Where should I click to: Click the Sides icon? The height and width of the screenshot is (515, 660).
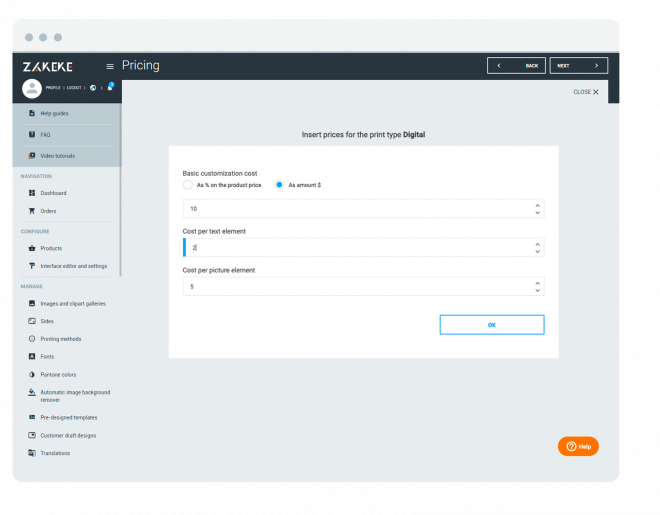point(32,321)
